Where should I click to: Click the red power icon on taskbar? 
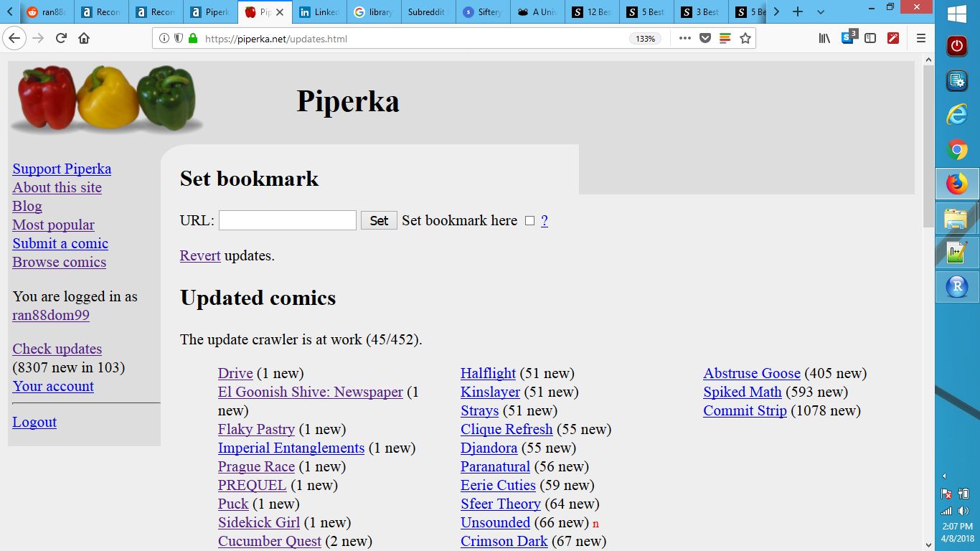tap(957, 46)
